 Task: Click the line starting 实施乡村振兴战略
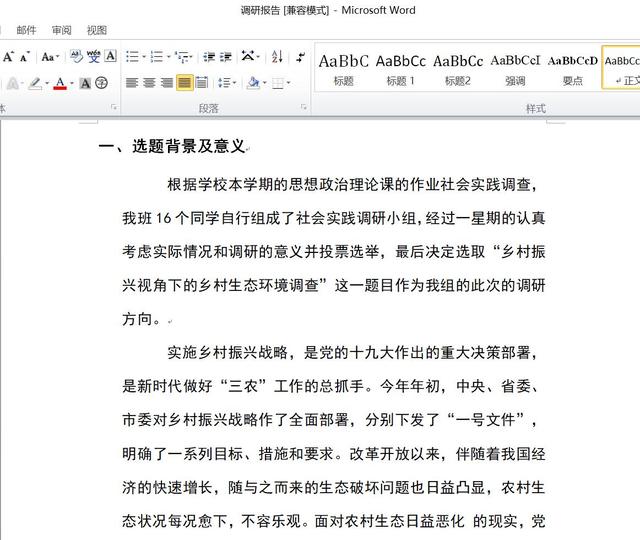click(351, 352)
